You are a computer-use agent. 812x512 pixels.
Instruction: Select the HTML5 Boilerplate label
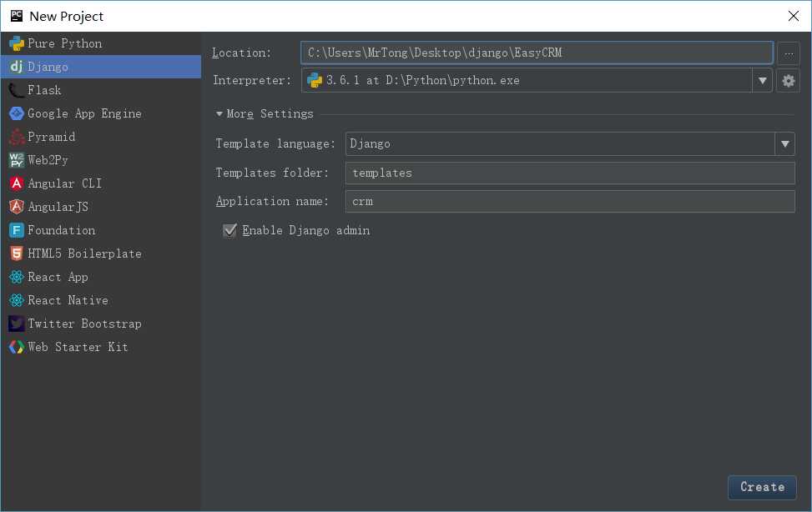tap(84, 253)
